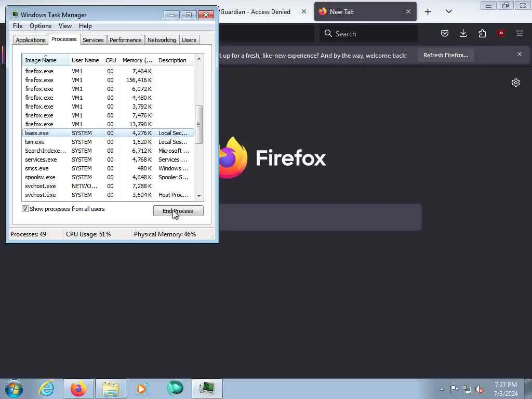
Task: Activate the Guardian - Access Denied tab
Action: (x=258, y=11)
